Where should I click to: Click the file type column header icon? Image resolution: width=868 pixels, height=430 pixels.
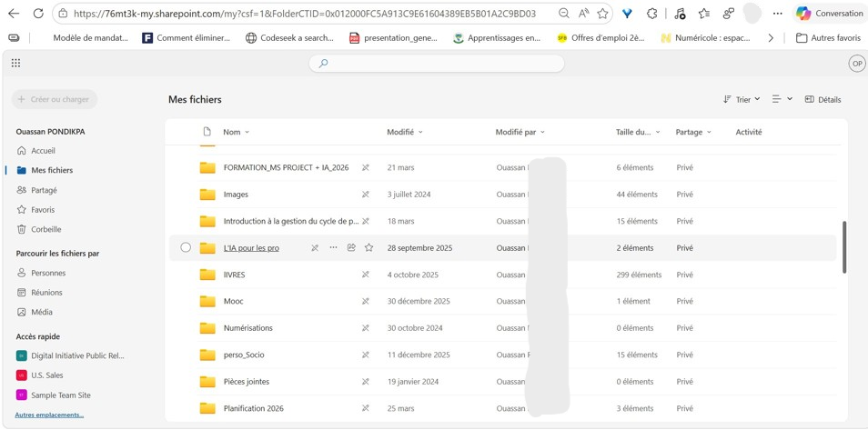click(207, 132)
